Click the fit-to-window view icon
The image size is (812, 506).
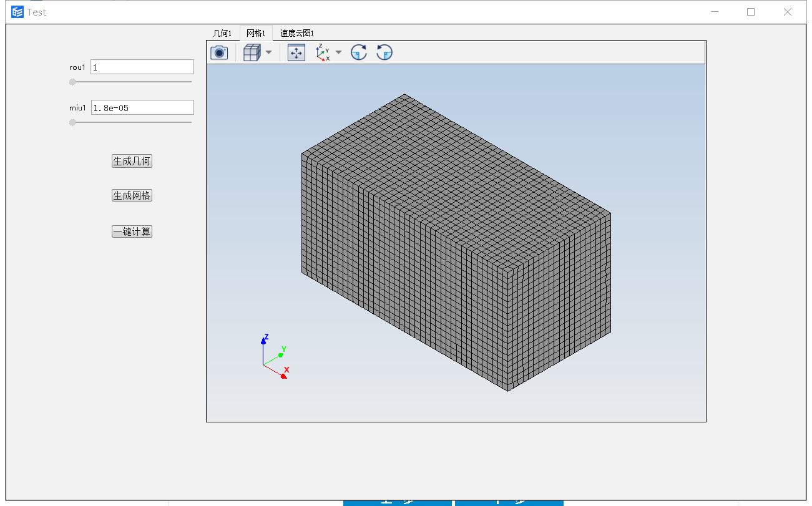(296, 53)
